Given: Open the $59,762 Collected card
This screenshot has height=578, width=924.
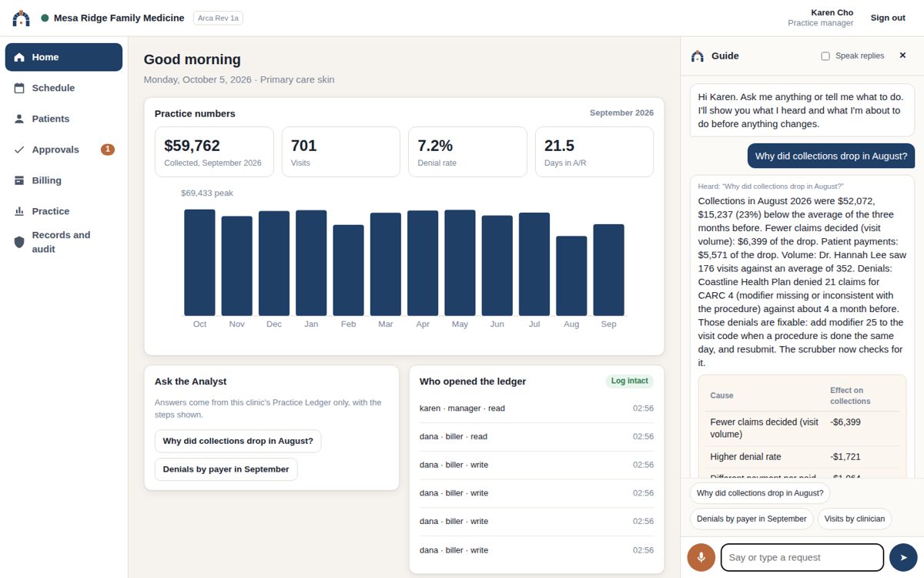Looking at the screenshot, I should 214,152.
